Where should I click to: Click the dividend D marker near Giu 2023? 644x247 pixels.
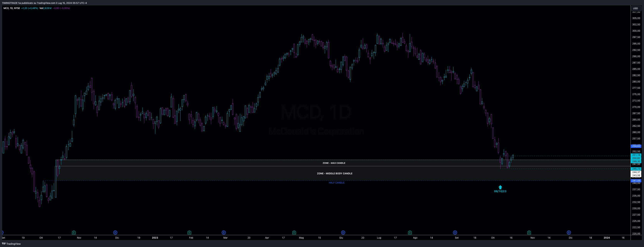(x=343, y=232)
